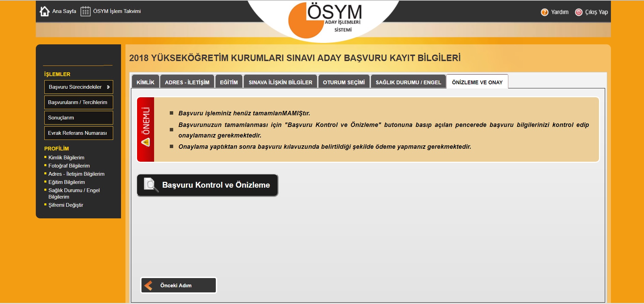Click the orange back arrow on Önceki Adım
Screen dimensions: 644x304
click(148, 286)
